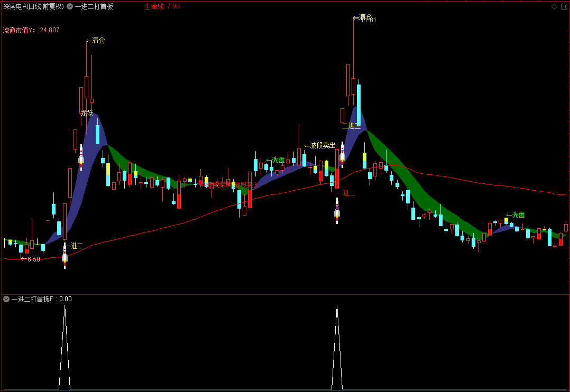Image resolution: width=570 pixels, height=392 pixels.
Task: Click the rocket icon next to 波段卖出 label
Action: point(342,155)
